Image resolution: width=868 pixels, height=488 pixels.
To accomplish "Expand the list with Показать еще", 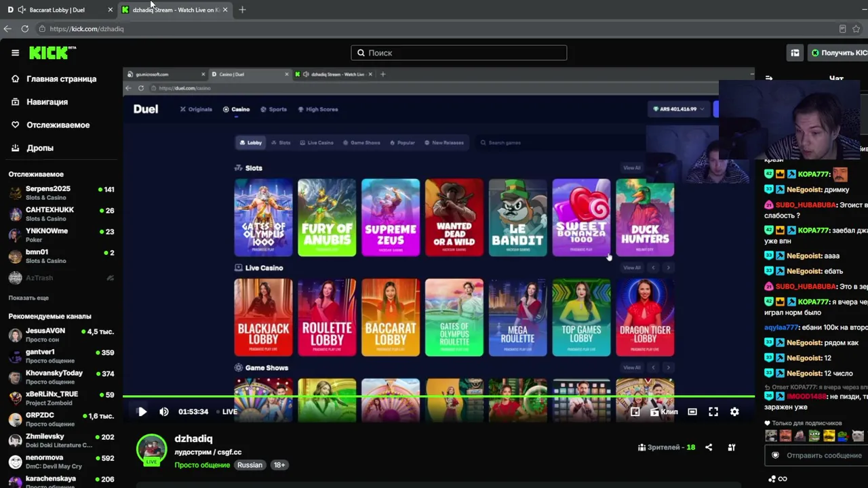I will click(28, 298).
